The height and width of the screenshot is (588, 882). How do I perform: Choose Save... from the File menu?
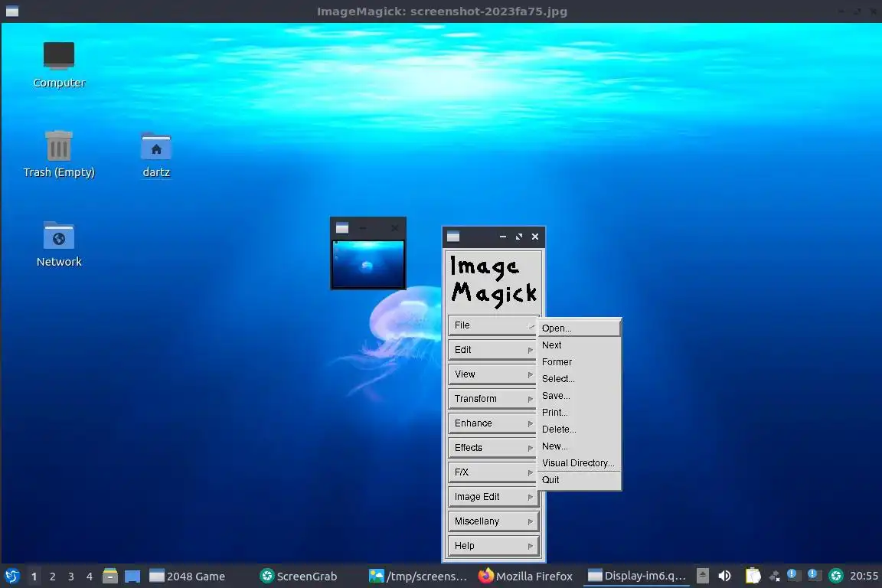(x=579, y=396)
